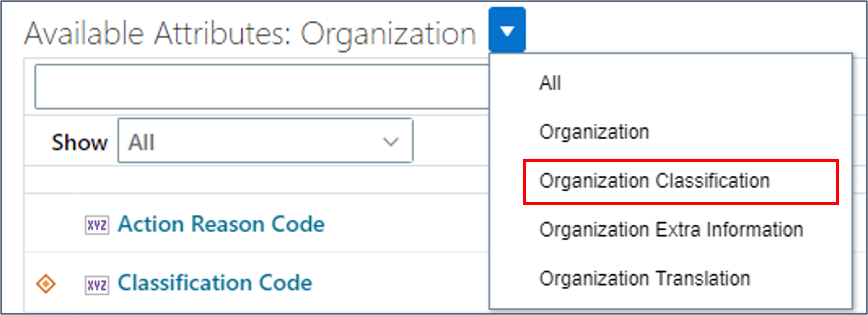Expand the Show filter dropdown
The image size is (868, 315).
[x=265, y=141]
